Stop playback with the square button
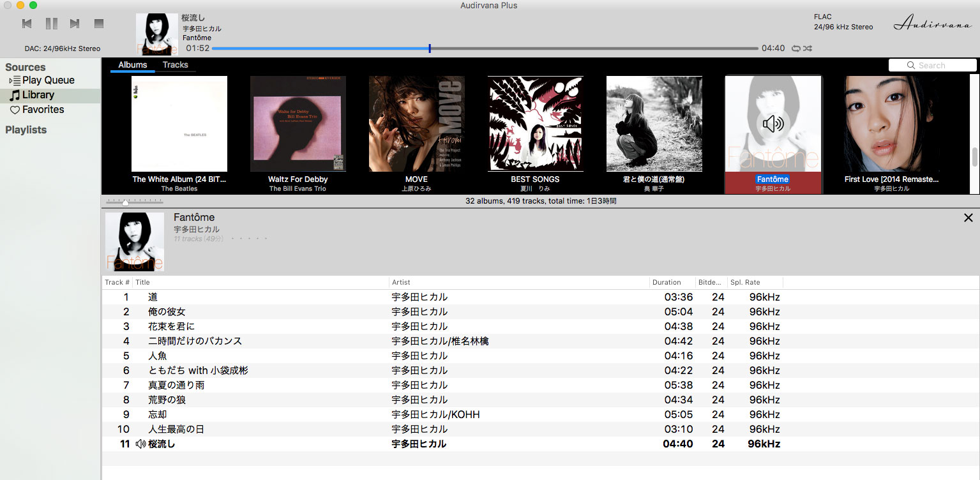This screenshot has height=480, width=980. click(x=99, y=24)
